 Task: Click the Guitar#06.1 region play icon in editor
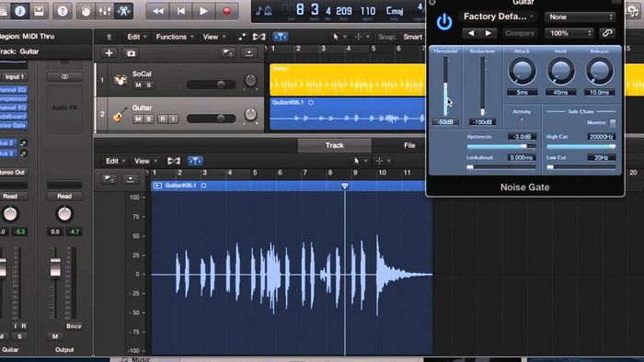[x=157, y=186]
